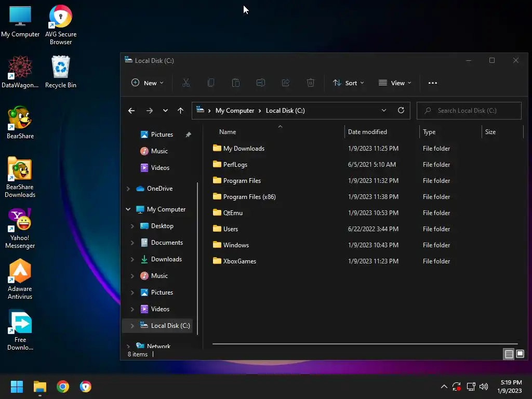Launch Google Chrome from taskbar
This screenshot has height=399, width=532.
[63, 387]
